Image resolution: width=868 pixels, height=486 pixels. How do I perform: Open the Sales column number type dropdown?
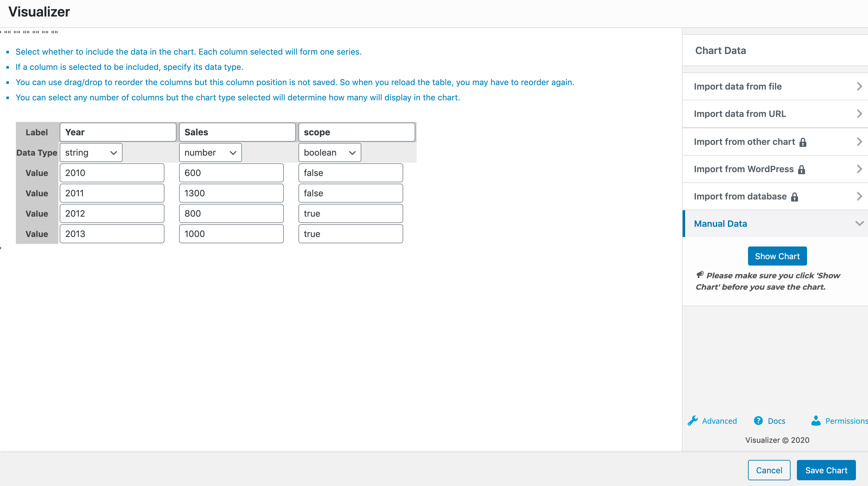210,153
